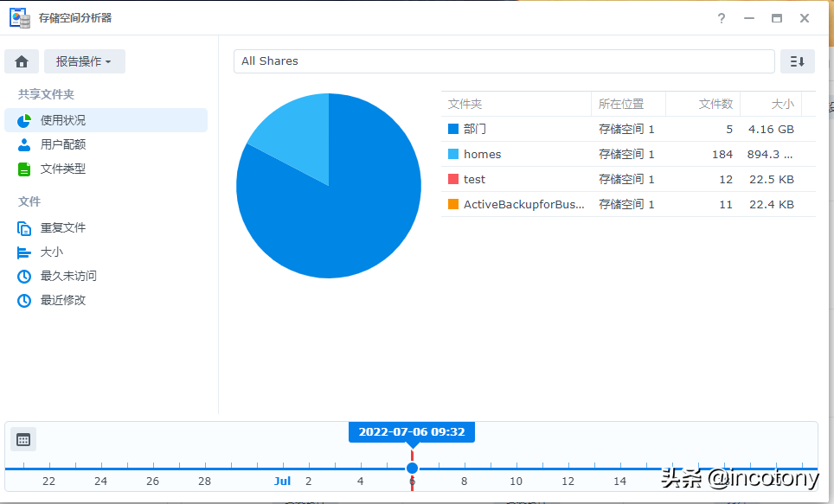
Task: Open the 报告操作 dropdown menu
Action: (x=85, y=61)
